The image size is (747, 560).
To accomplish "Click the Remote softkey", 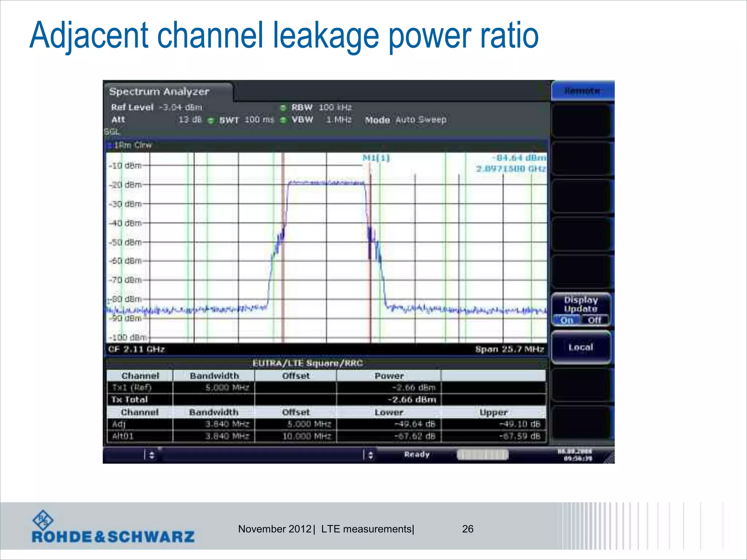I will pyautogui.click(x=582, y=91).
